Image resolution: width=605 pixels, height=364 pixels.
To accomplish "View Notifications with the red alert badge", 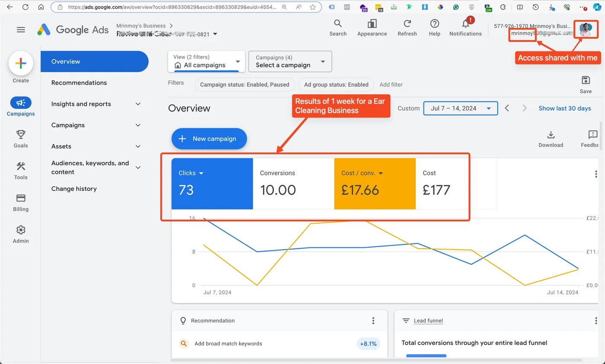I will pos(465,27).
